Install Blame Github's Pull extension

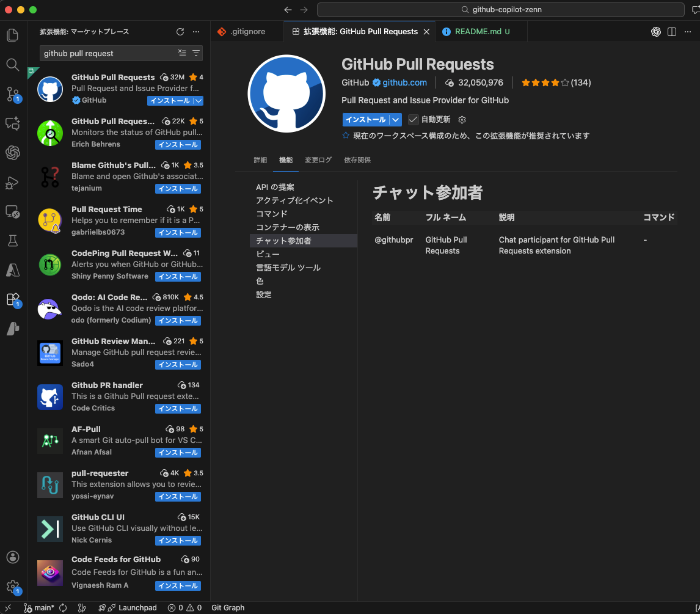point(178,189)
